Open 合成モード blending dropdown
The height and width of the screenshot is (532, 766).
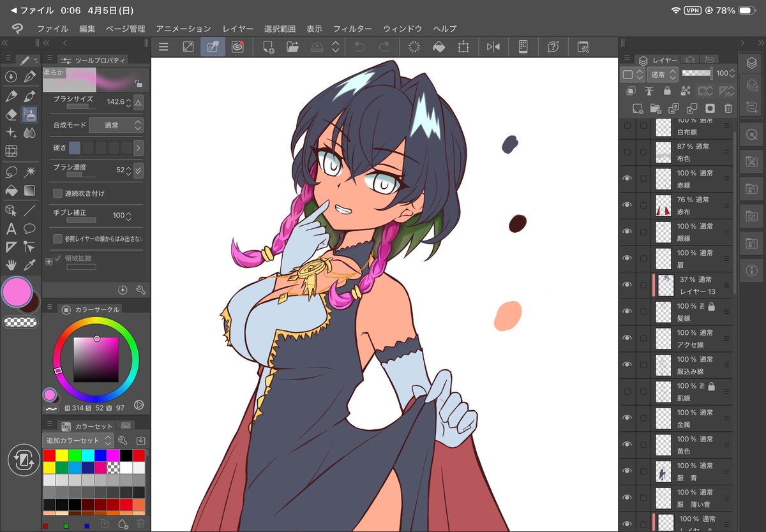116,126
